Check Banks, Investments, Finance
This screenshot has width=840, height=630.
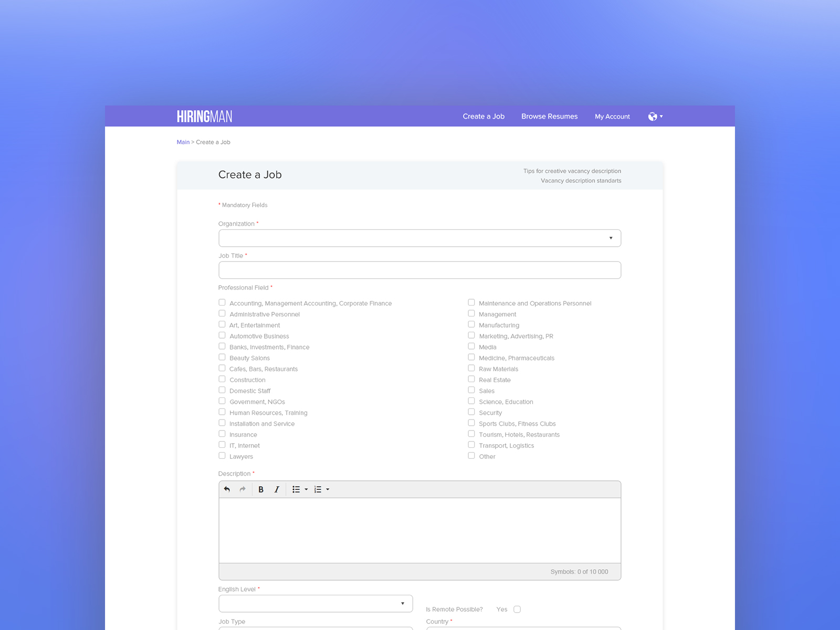tap(222, 346)
